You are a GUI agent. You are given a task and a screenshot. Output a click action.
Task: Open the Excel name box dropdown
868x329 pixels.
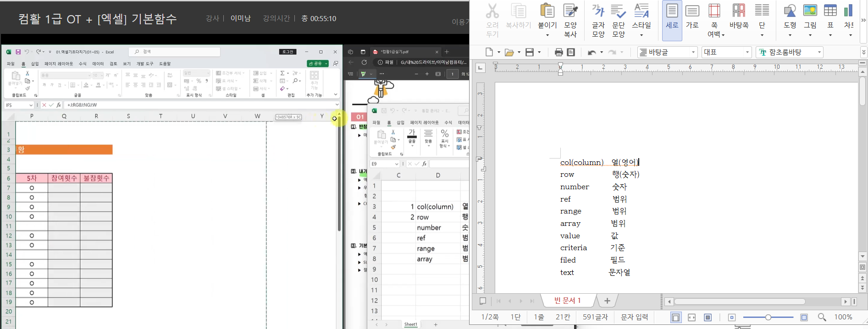[31, 105]
